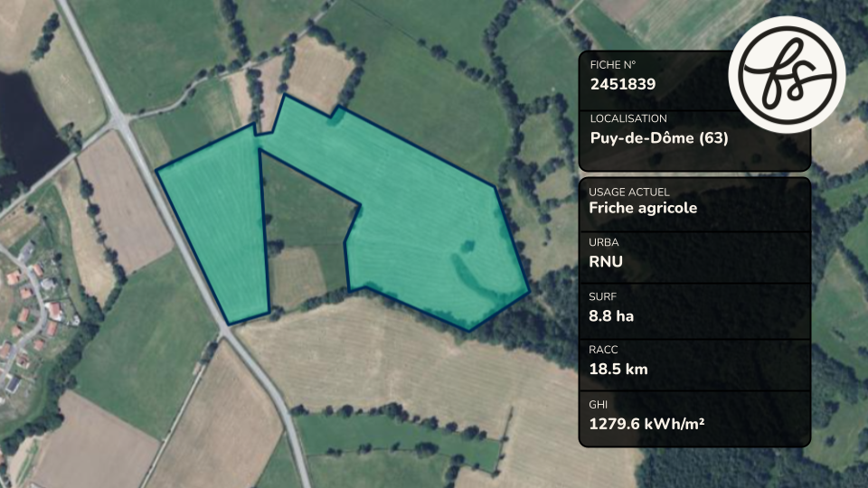Click the 'RNU' value
This screenshot has width=868, height=488.
pyautogui.click(x=606, y=261)
